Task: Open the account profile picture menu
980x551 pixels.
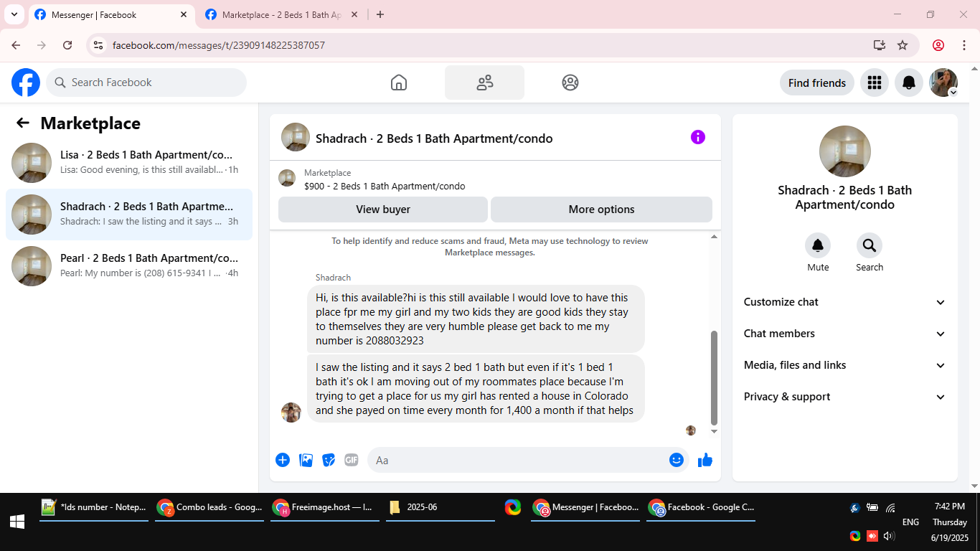Action: pos(943,83)
